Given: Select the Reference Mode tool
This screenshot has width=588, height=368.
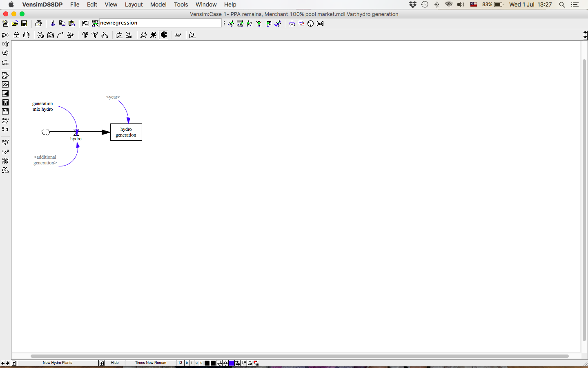Looking at the screenshot, I should pos(192,35).
